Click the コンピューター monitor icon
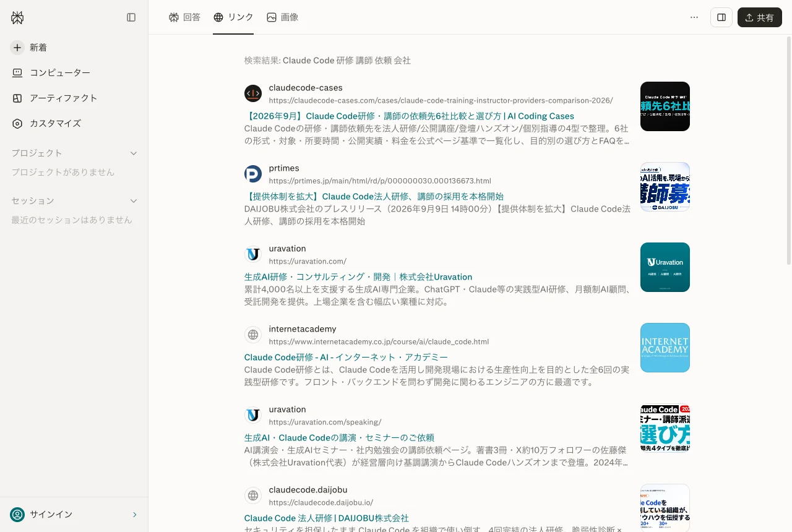This screenshot has width=792, height=532. pyautogui.click(x=17, y=72)
